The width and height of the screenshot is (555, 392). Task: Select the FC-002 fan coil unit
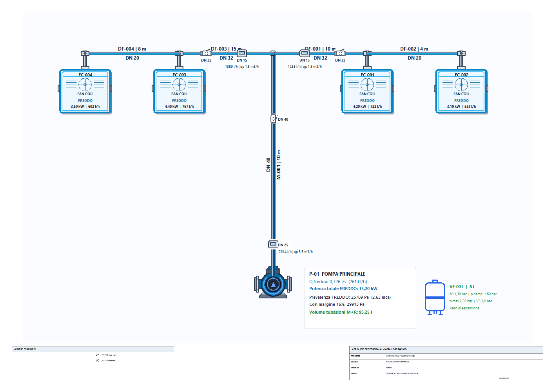pyautogui.click(x=461, y=91)
